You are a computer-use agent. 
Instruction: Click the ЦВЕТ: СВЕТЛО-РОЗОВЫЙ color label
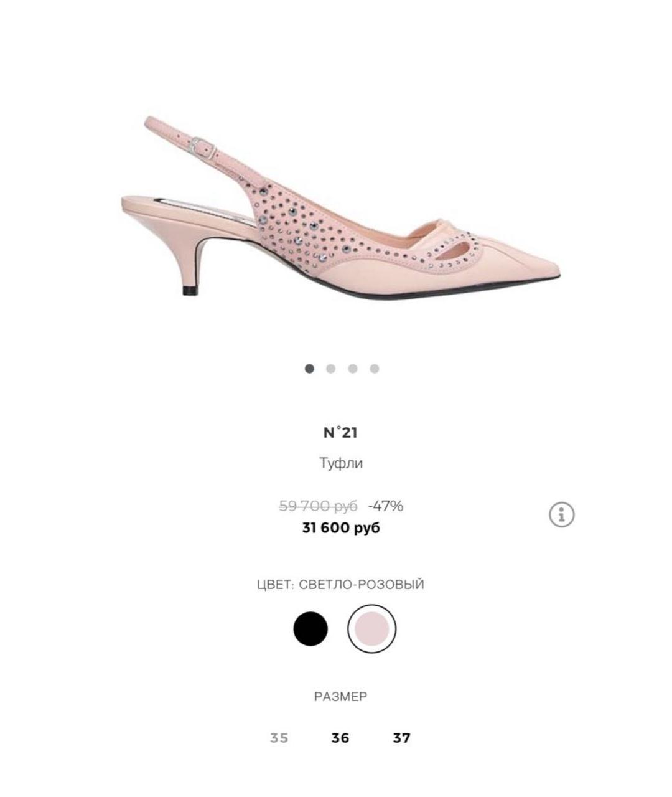tap(340, 585)
